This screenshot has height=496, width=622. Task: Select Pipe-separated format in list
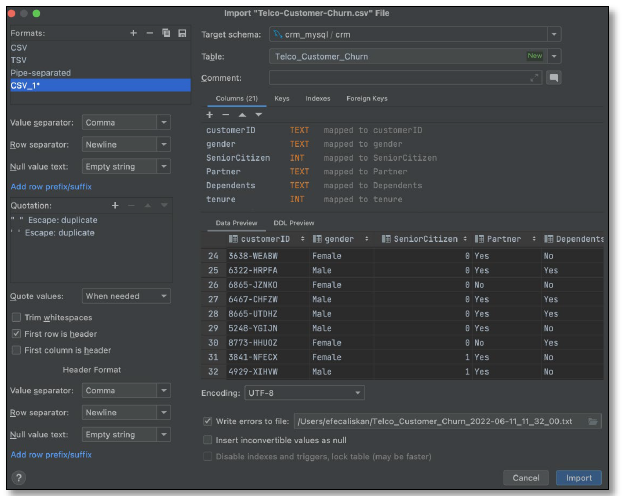point(100,73)
